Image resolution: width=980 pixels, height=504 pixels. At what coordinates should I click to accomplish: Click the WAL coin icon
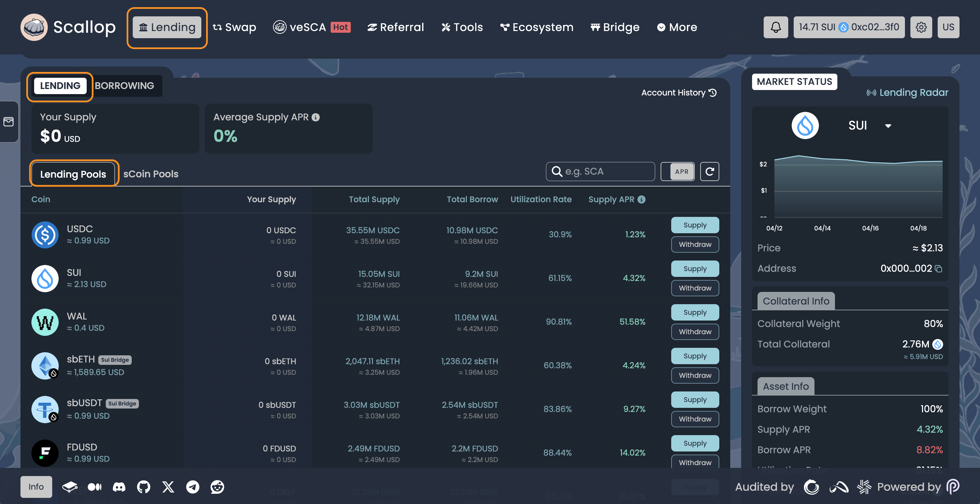pos(45,322)
